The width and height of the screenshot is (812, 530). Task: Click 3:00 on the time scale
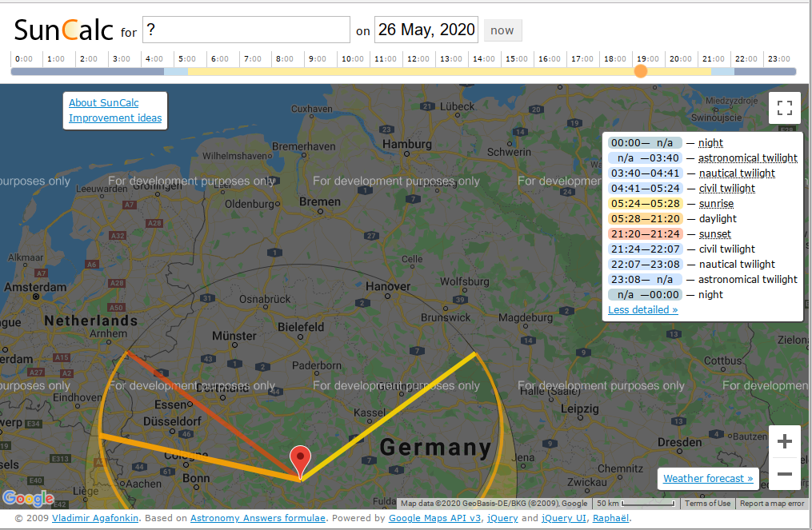click(121, 59)
